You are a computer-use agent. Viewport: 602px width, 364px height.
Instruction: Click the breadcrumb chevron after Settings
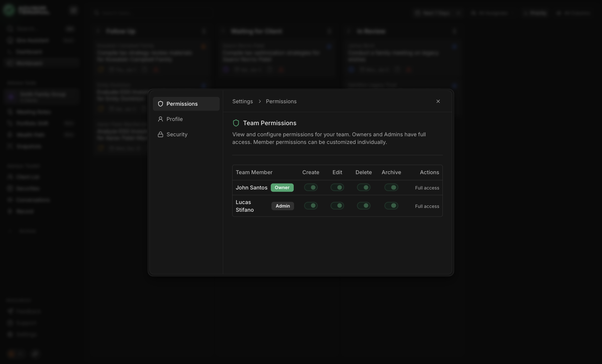pyautogui.click(x=260, y=102)
